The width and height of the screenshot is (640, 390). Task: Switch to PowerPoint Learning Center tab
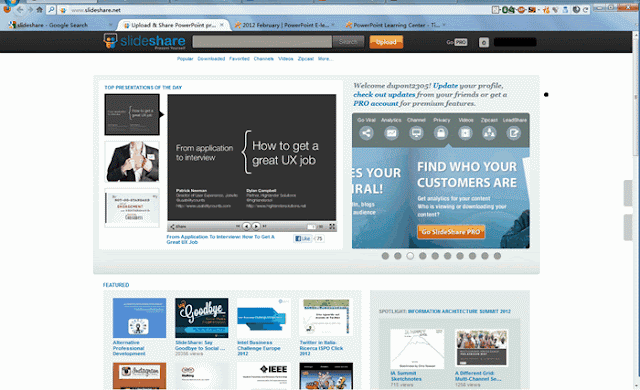[x=396, y=25]
